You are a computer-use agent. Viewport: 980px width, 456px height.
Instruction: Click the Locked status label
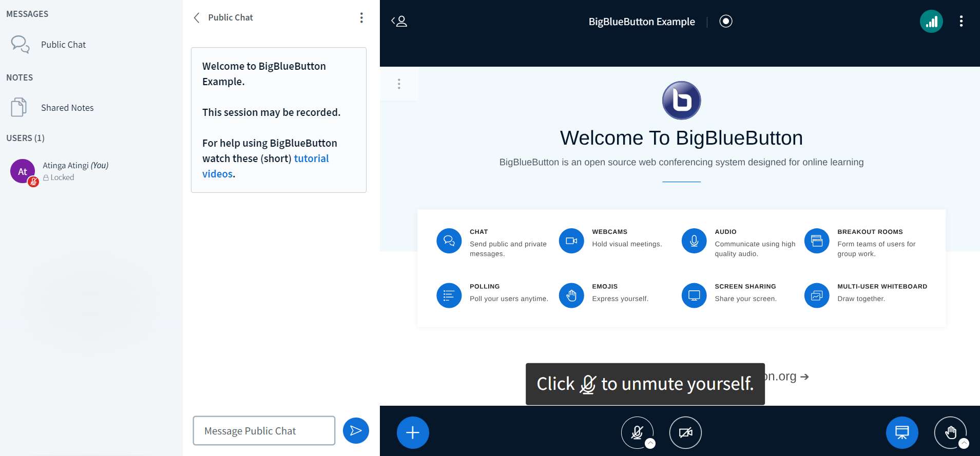coord(59,177)
